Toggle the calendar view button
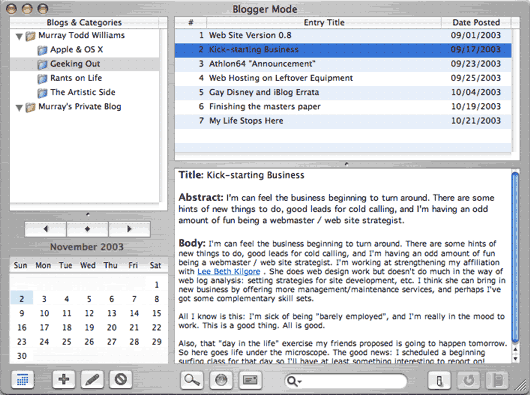 click(x=22, y=380)
